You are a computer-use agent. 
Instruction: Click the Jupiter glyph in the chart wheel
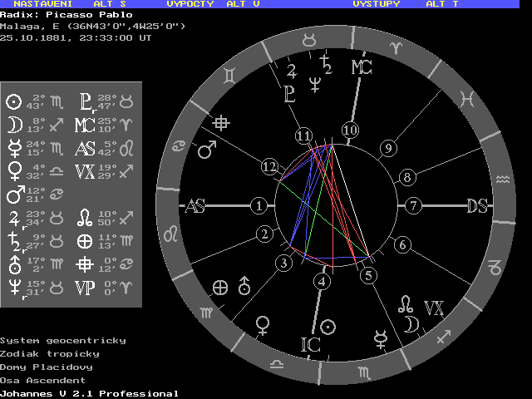(x=292, y=70)
